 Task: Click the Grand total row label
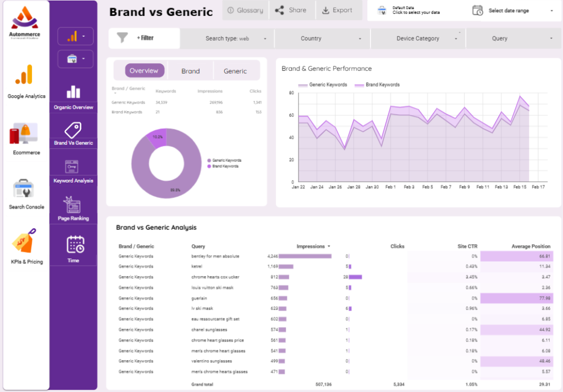click(x=202, y=384)
